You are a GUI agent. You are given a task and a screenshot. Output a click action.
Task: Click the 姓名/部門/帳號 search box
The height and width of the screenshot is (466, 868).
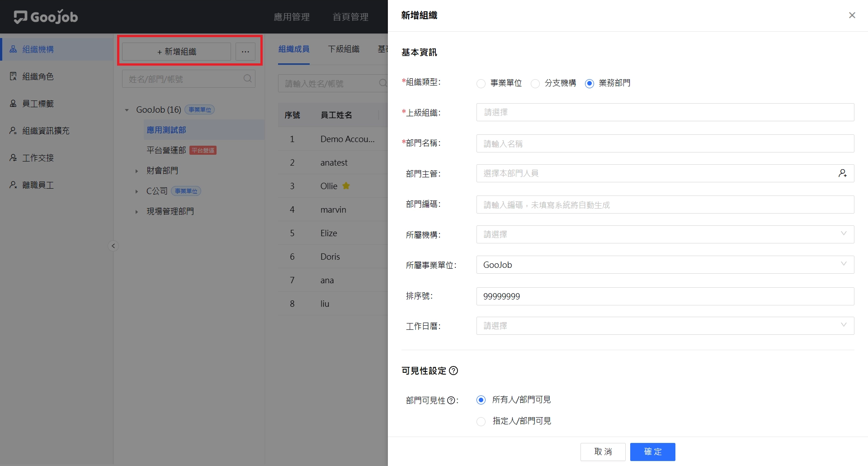[x=189, y=79]
